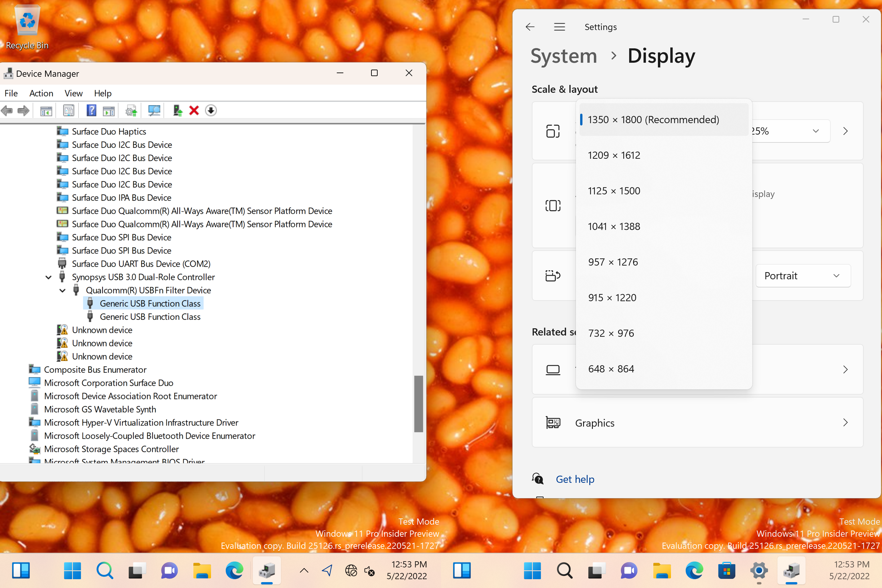Open the View menu
This screenshot has width=882, height=588.
tap(73, 93)
